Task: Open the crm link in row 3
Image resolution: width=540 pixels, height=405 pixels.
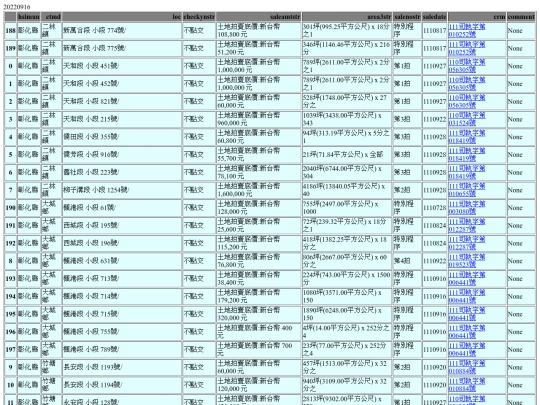Action: pyautogui.click(x=467, y=119)
